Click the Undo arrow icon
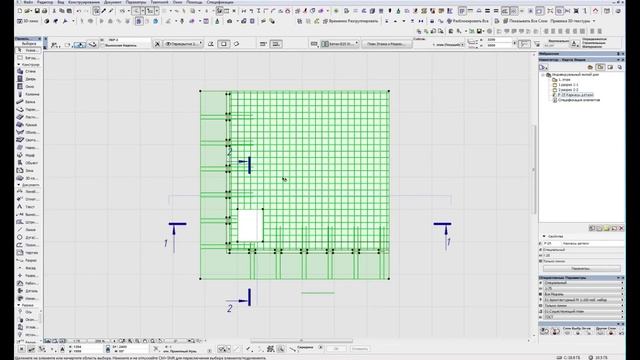 point(79,11)
